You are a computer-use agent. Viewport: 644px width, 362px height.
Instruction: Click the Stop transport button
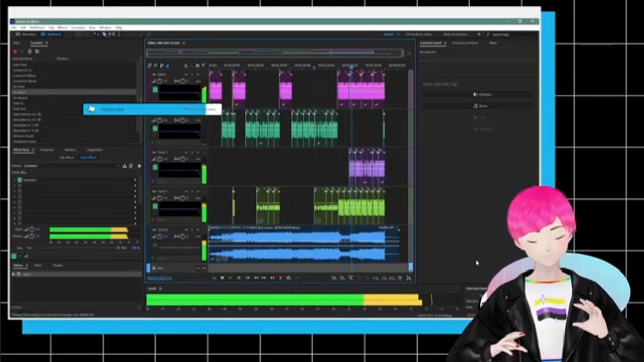222,278
